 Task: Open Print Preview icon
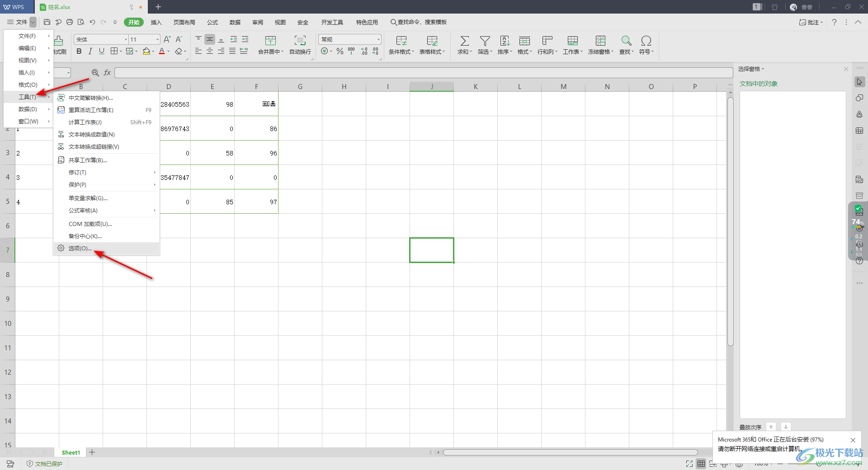click(x=81, y=22)
